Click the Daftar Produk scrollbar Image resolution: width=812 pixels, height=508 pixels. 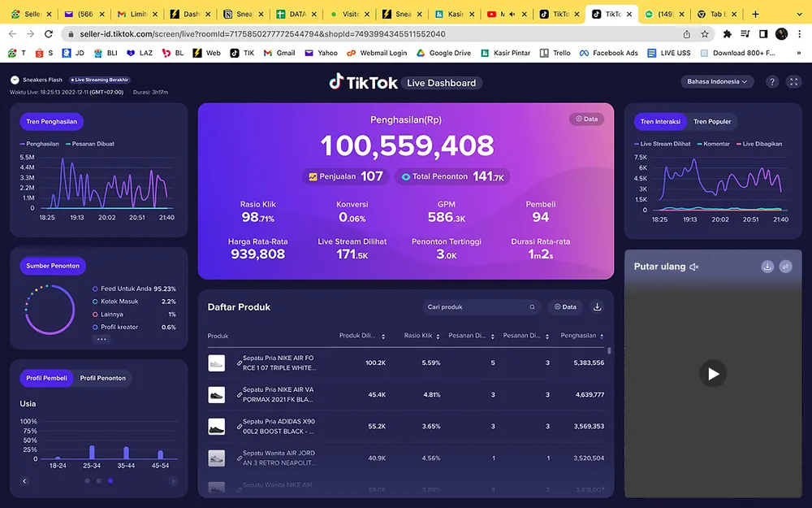coord(609,351)
